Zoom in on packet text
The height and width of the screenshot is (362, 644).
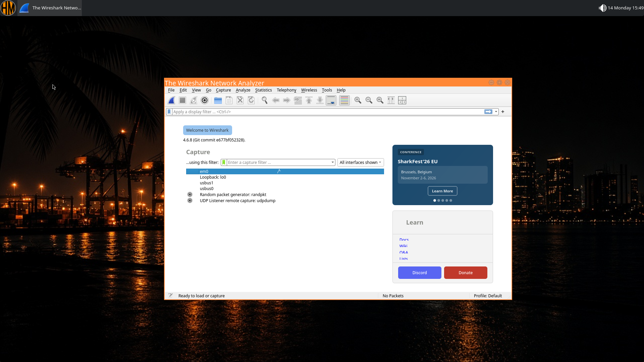coord(358,100)
